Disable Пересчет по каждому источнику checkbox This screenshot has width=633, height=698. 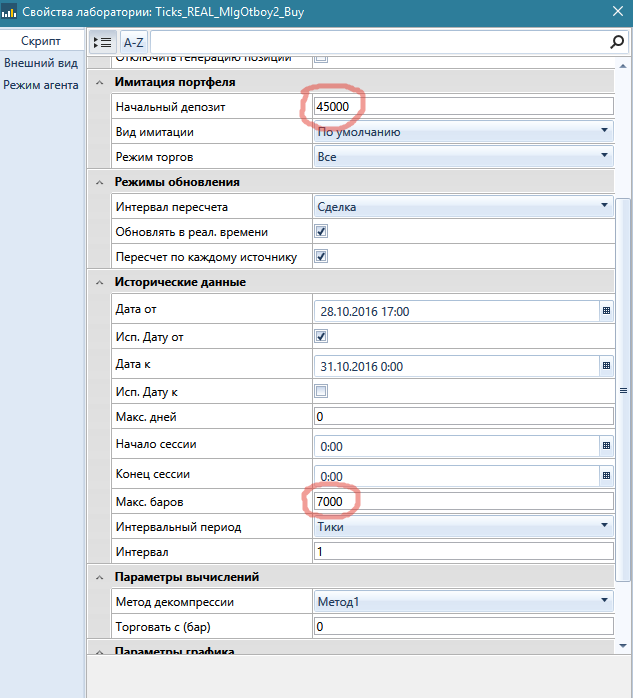(x=321, y=257)
